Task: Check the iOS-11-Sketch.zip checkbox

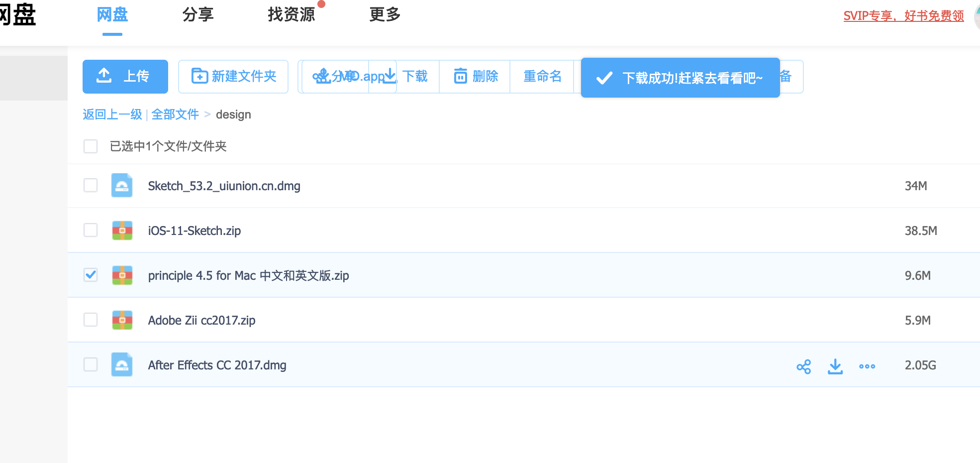Action: (x=91, y=230)
